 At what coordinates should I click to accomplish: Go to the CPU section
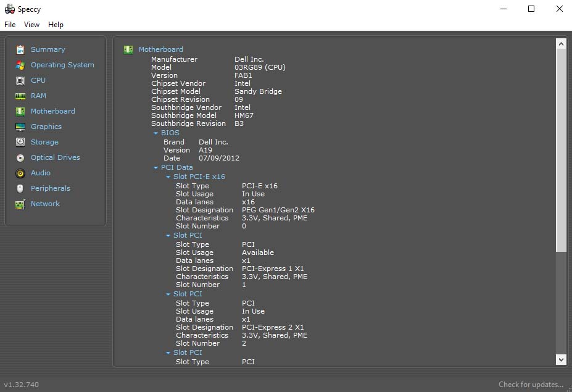[38, 80]
